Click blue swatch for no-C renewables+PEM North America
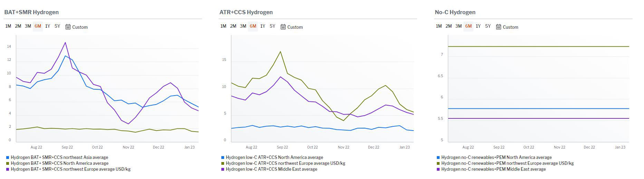Viewport: 644px width, 179px height. point(438,158)
